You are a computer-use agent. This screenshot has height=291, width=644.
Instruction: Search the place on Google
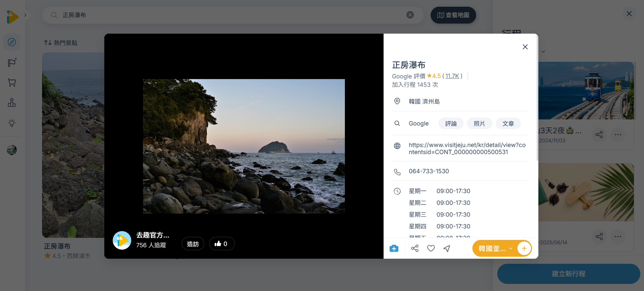(419, 123)
